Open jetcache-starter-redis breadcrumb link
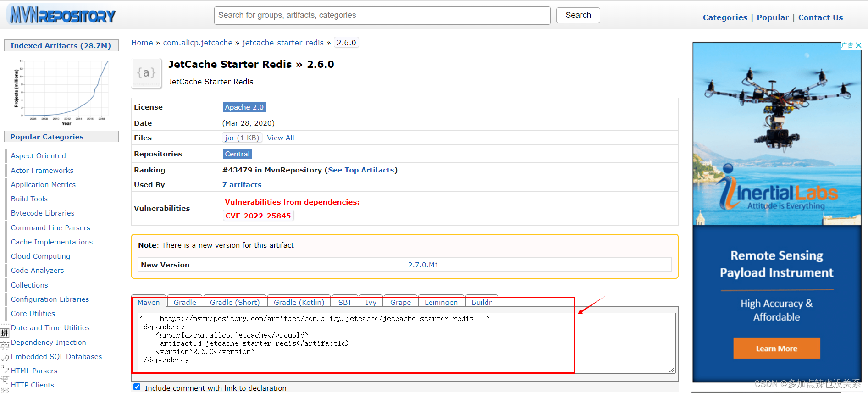The width and height of the screenshot is (868, 393). click(x=283, y=43)
